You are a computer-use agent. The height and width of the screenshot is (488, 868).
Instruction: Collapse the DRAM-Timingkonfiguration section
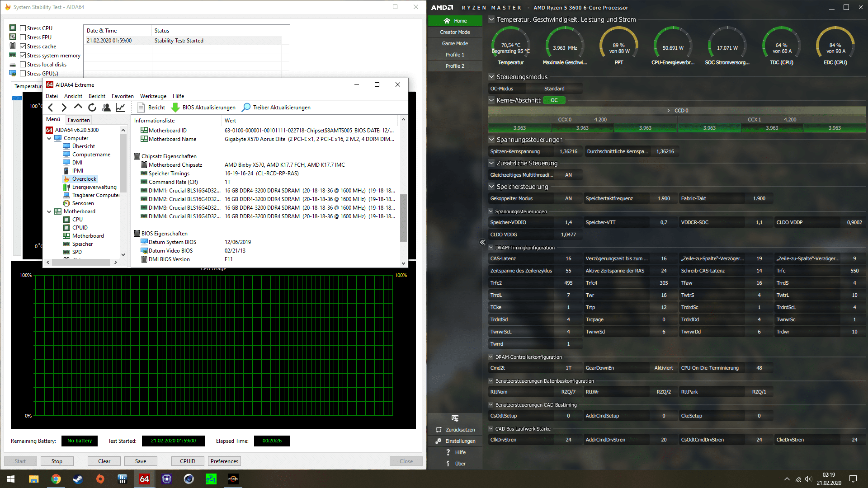(491, 248)
